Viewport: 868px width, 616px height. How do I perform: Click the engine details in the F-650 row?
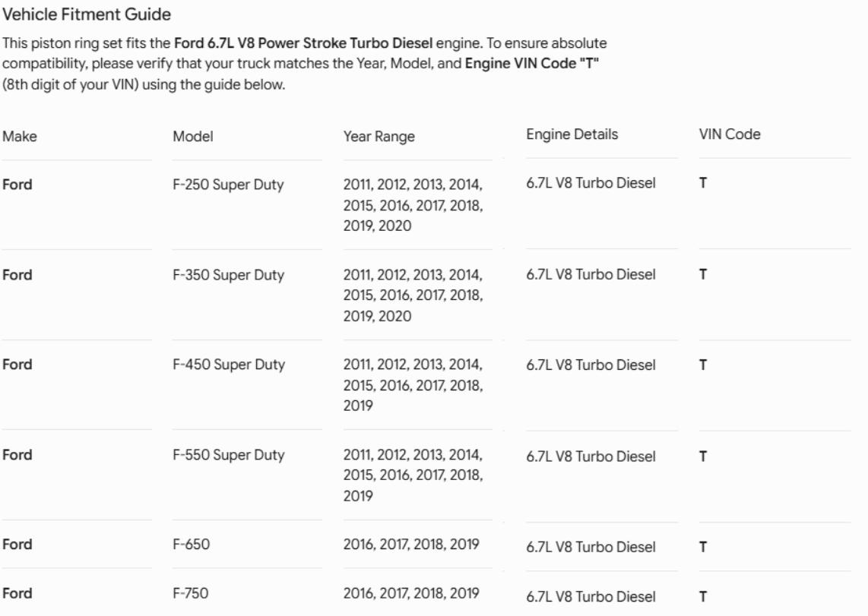click(x=591, y=547)
